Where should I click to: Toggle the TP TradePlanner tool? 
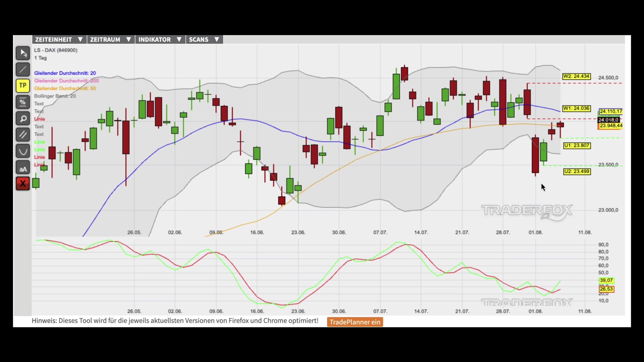click(23, 85)
